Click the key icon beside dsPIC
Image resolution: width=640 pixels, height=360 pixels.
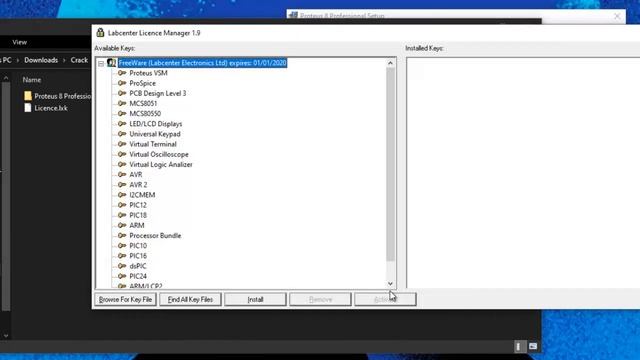(x=122, y=266)
